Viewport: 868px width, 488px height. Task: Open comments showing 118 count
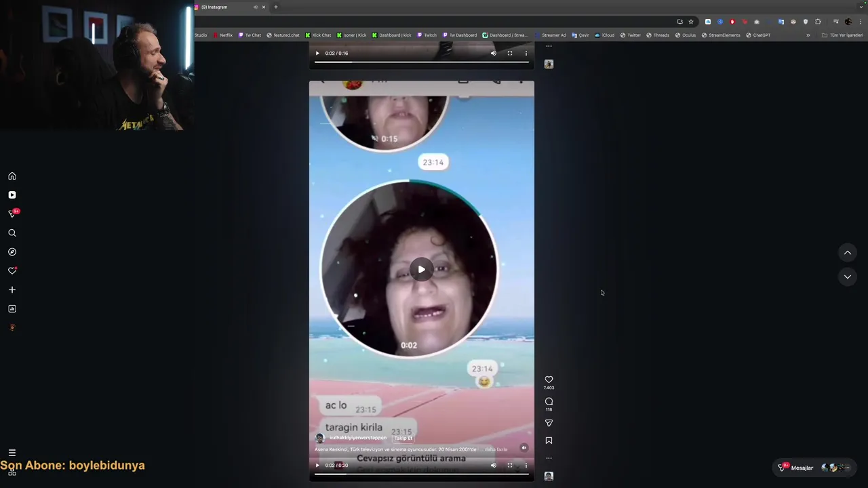pos(549,401)
